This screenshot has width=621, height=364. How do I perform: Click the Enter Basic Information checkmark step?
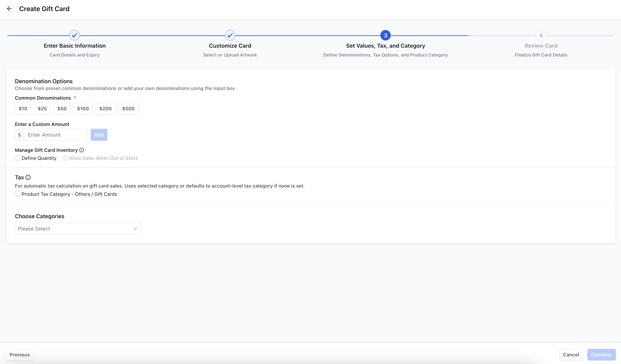point(74,36)
